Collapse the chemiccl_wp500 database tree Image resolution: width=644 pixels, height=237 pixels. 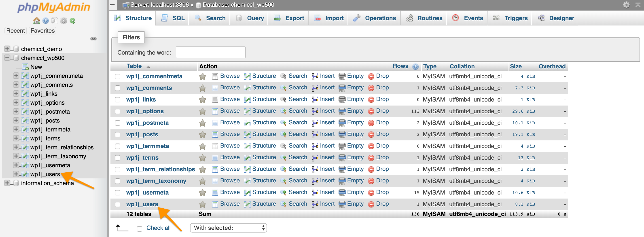[7, 58]
